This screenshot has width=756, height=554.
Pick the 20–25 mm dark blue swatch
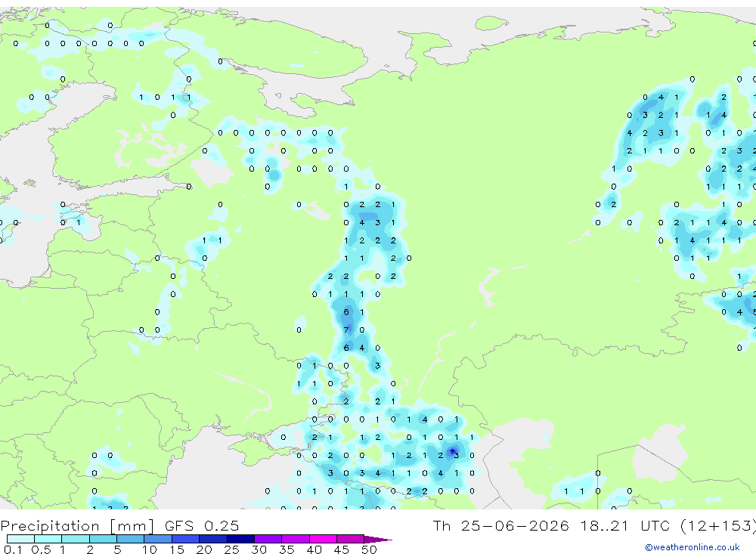click(213, 539)
